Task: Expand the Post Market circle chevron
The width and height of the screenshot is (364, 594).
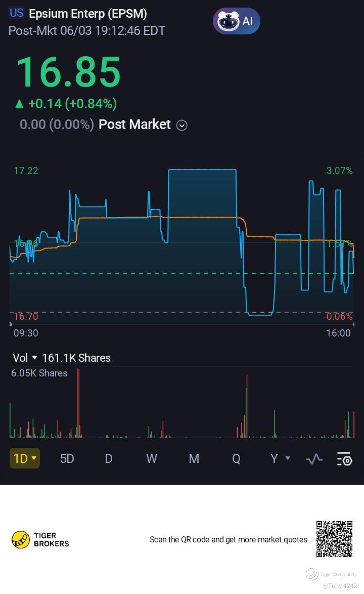Action: (181, 125)
